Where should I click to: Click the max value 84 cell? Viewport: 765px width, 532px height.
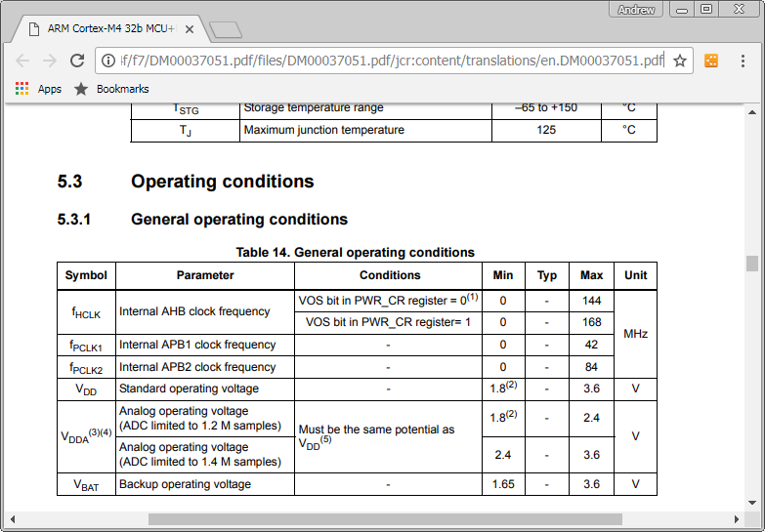[x=591, y=367]
